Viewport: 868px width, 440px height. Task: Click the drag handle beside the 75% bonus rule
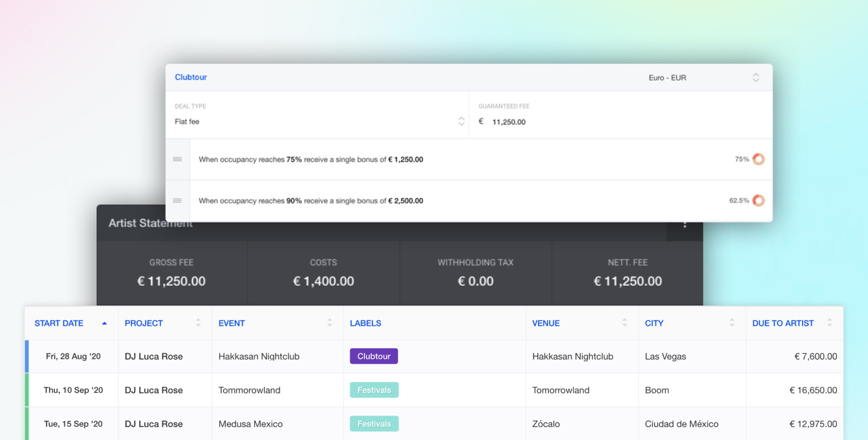coord(178,159)
